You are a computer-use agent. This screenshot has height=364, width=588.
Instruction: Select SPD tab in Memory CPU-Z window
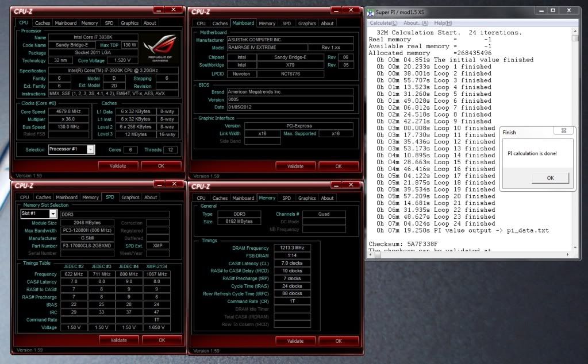(x=286, y=198)
